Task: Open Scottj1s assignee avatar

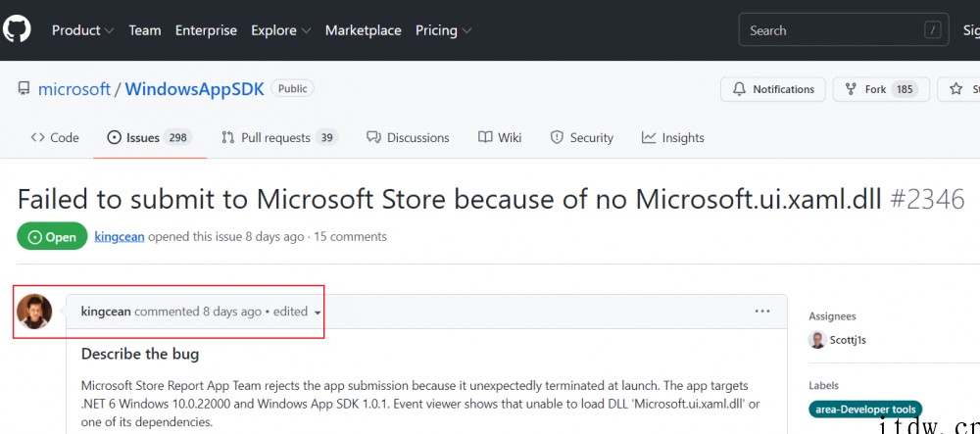Action: point(817,340)
